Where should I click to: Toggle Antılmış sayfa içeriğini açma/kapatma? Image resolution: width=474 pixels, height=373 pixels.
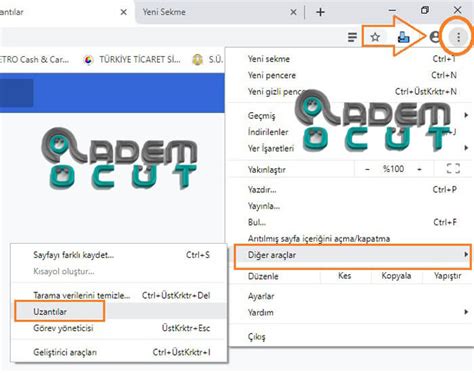coord(350,239)
